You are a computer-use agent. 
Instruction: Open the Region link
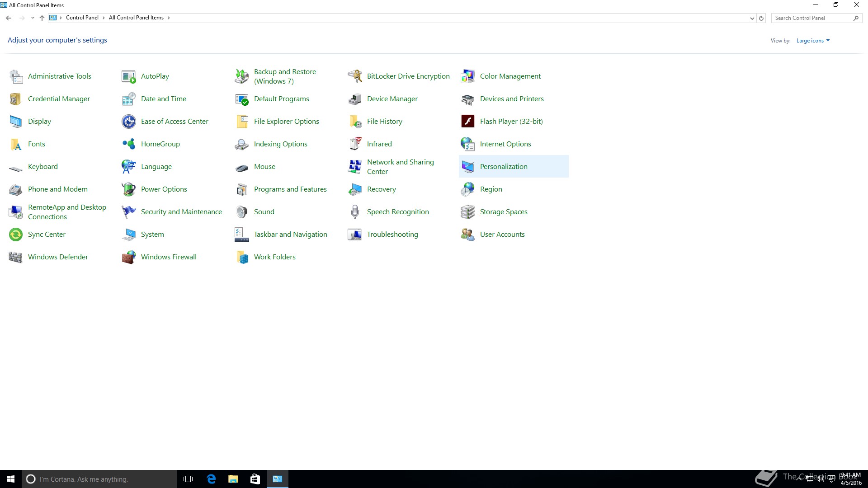point(491,189)
